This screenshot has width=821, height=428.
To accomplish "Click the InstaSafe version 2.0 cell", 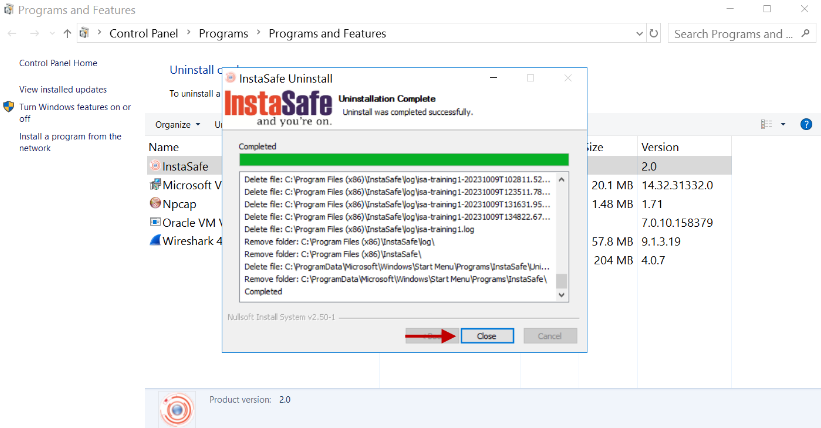I will (x=649, y=167).
